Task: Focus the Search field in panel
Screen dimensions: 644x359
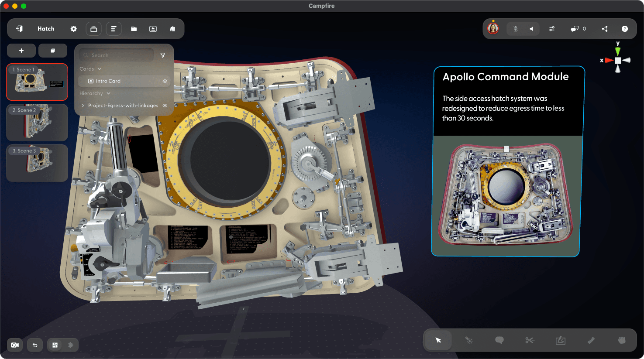Action: point(117,55)
